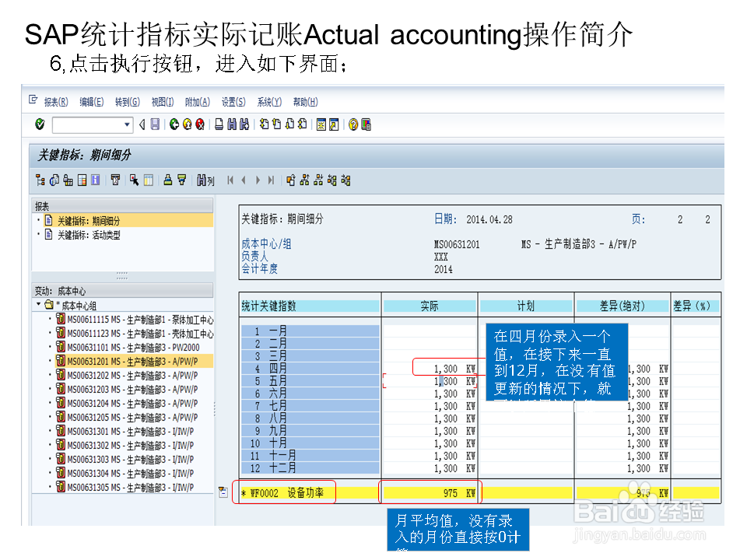Image resolution: width=747 pixels, height=560 pixels.
Task: Open the command field dropdown arrow
Action: [127, 124]
